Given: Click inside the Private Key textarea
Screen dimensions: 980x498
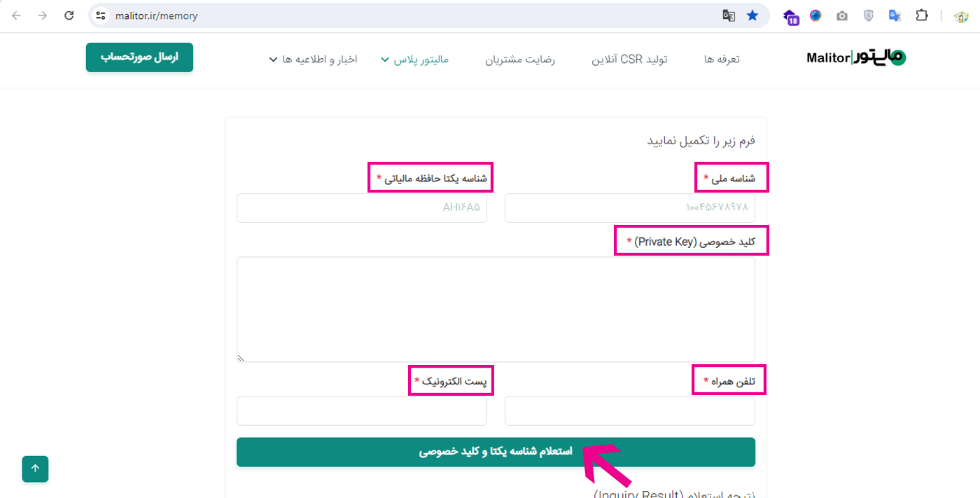Looking at the screenshot, I should coord(496,310).
